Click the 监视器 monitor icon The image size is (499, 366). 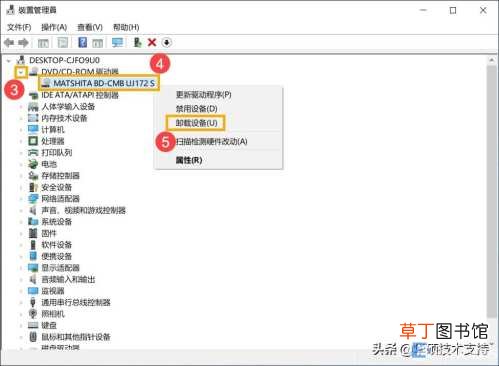[33, 291]
